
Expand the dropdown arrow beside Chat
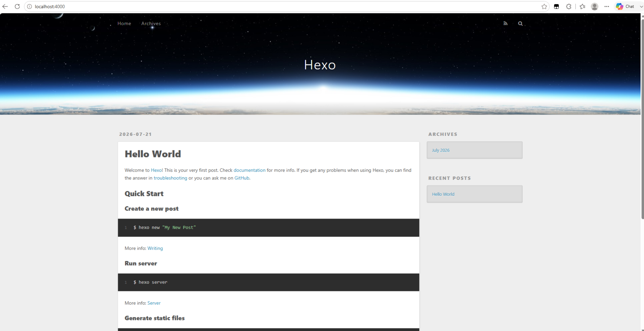pos(641,6)
